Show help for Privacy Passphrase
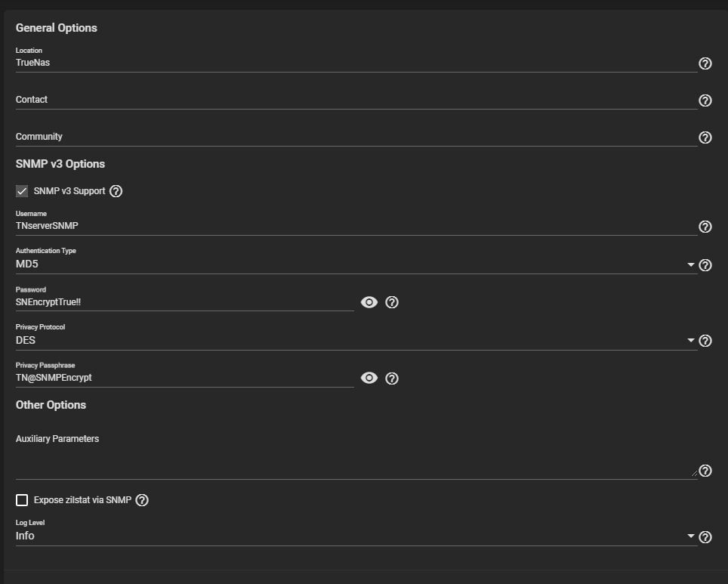The width and height of the screenshot is (728, 584). tap(392, 379)
